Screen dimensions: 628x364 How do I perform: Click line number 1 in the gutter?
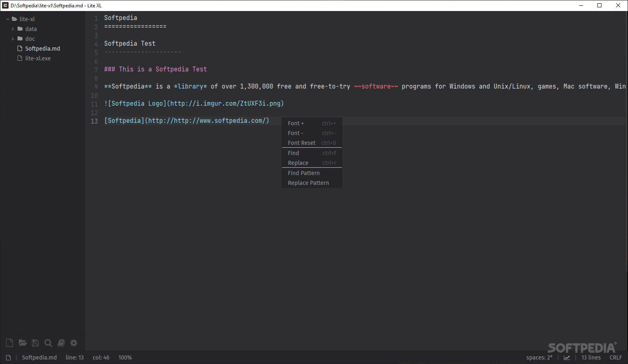tap(96, 18)
